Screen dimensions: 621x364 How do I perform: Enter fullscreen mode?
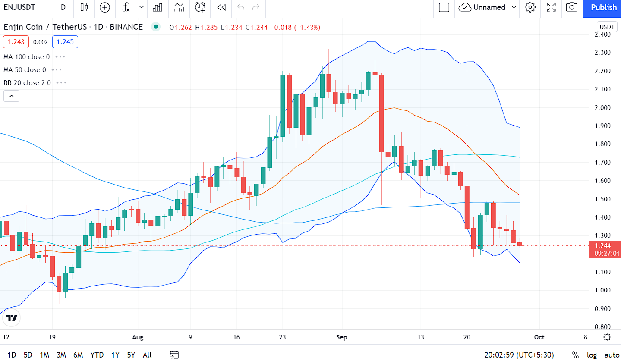(x=551, y=7)
